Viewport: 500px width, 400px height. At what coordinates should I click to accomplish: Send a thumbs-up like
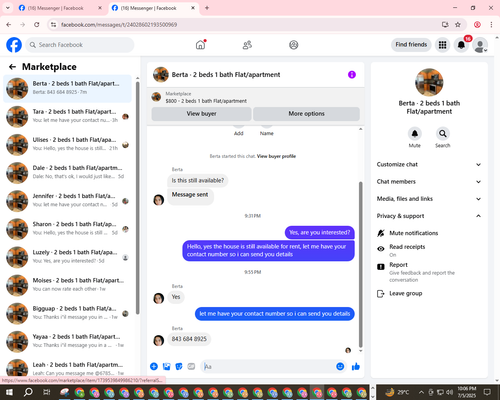356,367
